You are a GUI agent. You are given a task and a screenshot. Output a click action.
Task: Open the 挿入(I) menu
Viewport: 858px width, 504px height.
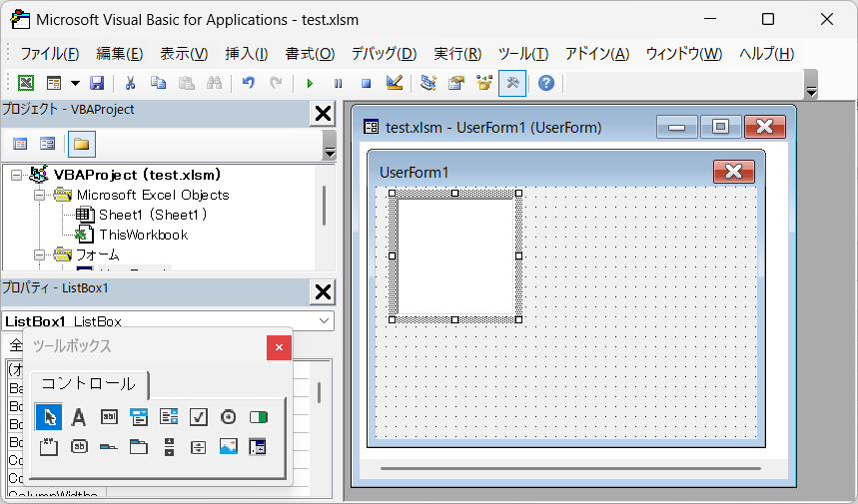click(247, 54)
